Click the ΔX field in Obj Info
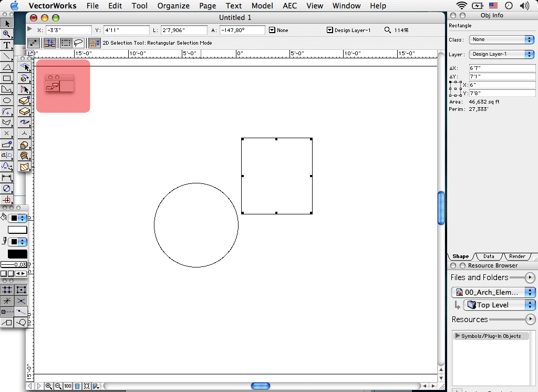Screen dimensions: 538x392 tap(502, 68)
